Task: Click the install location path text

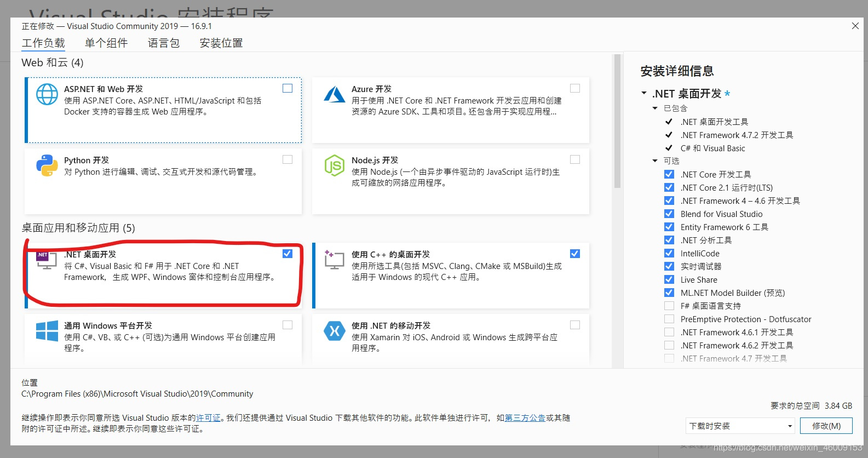Action: 137,394
